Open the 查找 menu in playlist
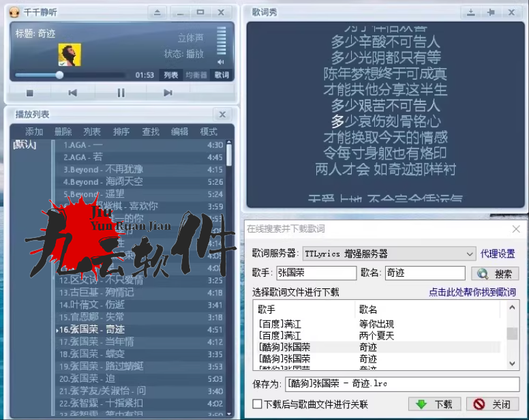529x420 pixels. (x=151, y=132)
